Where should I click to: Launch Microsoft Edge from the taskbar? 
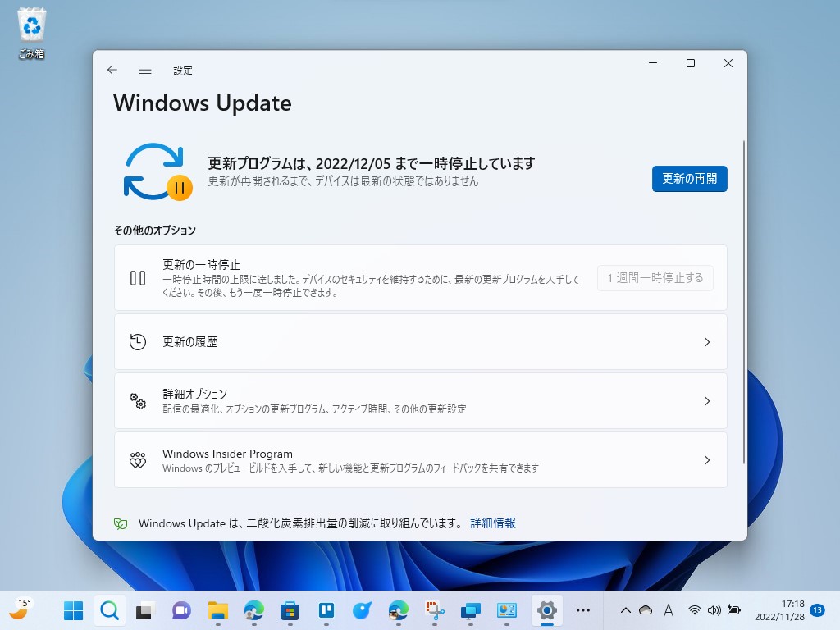click(x=253, y=610)
